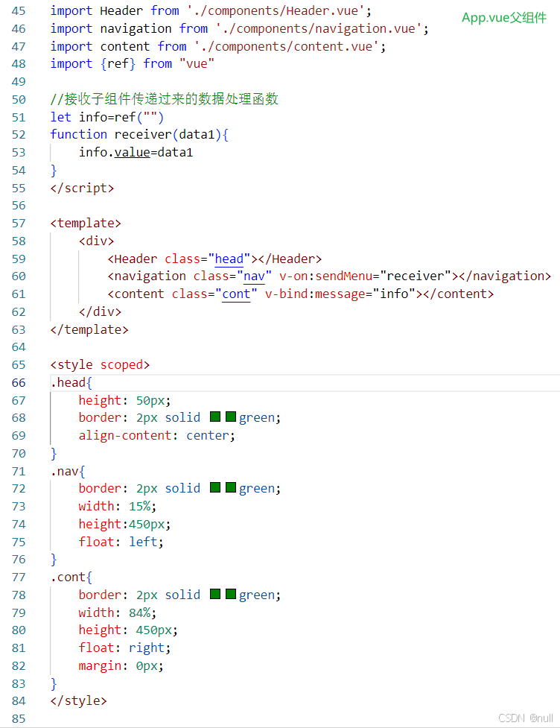The width and height of the screenshot is (560, 728).
Task: Click 'float: right;' declaration
Action: pos(125,648)
